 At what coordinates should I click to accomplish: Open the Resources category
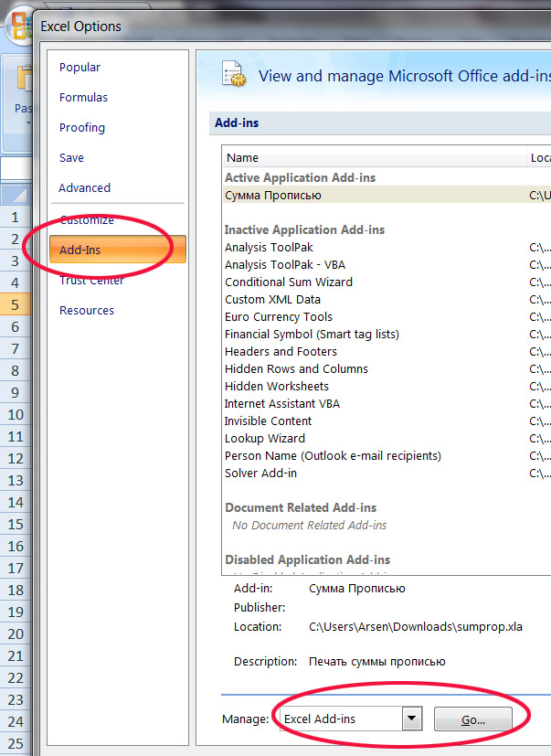tap(87, 311)
